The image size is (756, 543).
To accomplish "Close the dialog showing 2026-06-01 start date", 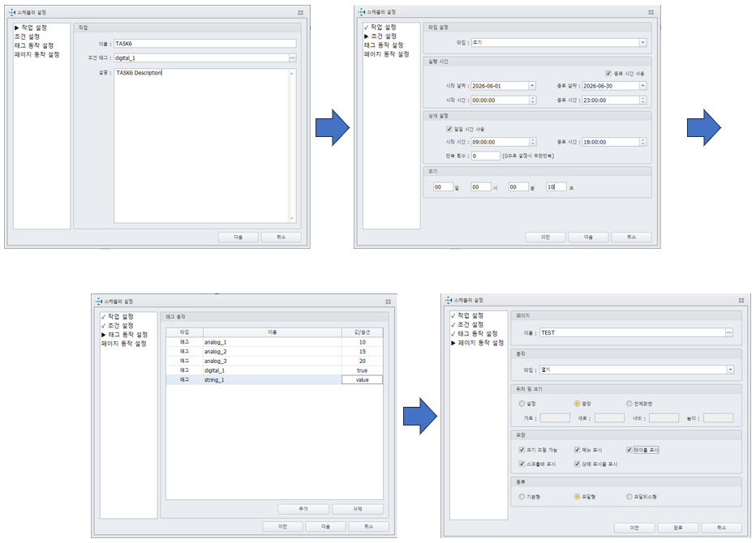I will click(x=651, y=12).
